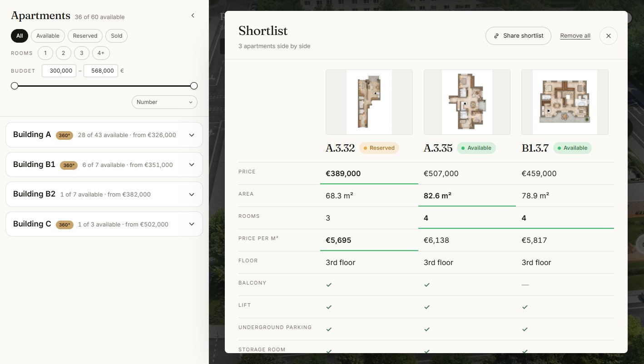Expand the Building B1 section
This screenshot has height=364, width=644.
(104, 165)
